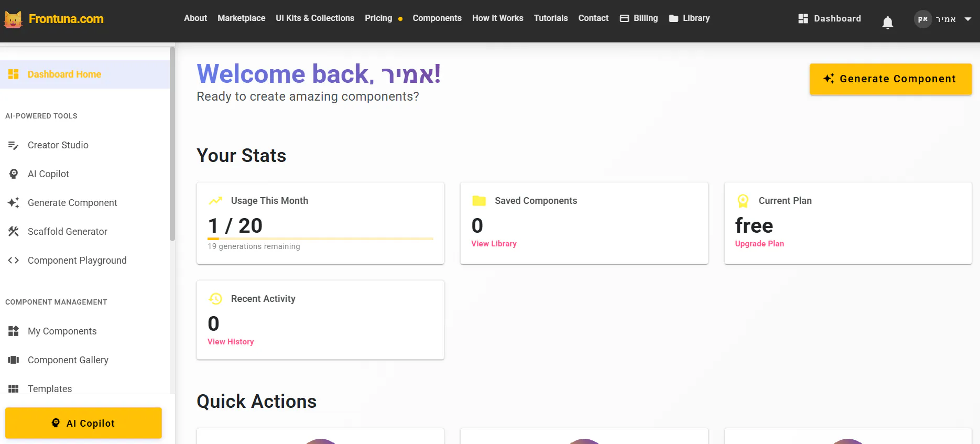Screen dimensions: 980x444
Task: Click the My Components widgets icon
Action: point(14,331)
